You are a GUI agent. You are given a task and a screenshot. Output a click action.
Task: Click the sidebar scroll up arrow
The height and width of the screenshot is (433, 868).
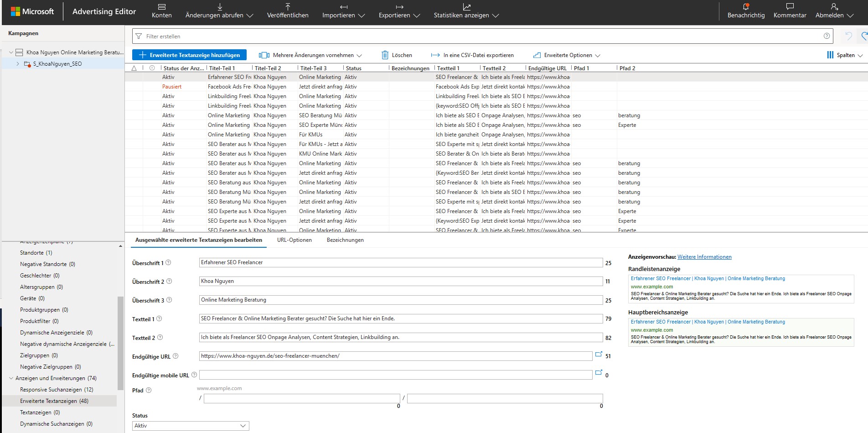pyautogui.click(x=120, y=246)
